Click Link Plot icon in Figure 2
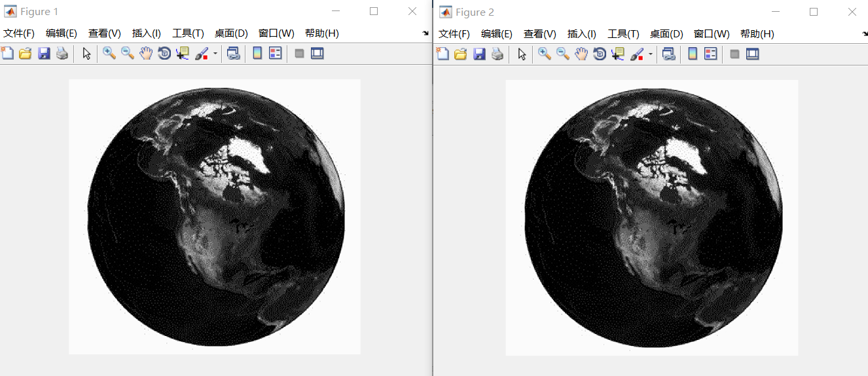The width and height of the screenshot is (868, 376). click(668, 54)
